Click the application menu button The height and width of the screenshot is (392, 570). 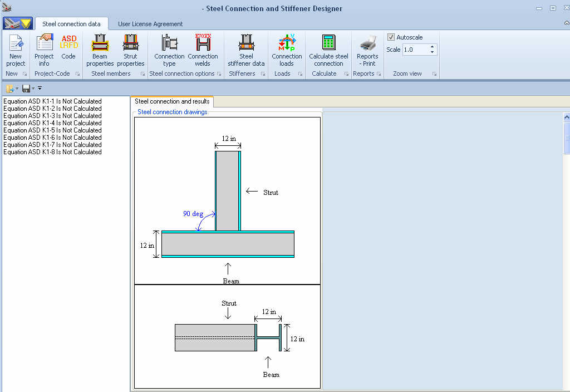17,23
